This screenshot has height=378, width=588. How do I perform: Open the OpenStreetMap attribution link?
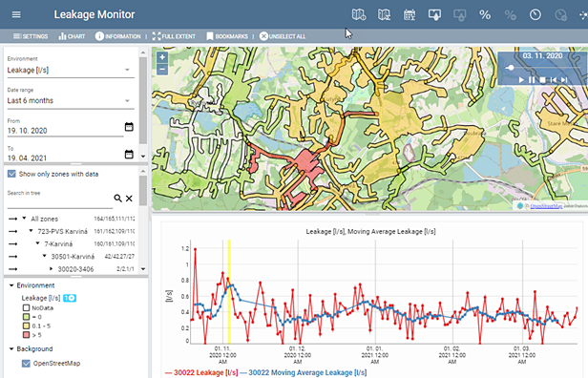point(546,206)
